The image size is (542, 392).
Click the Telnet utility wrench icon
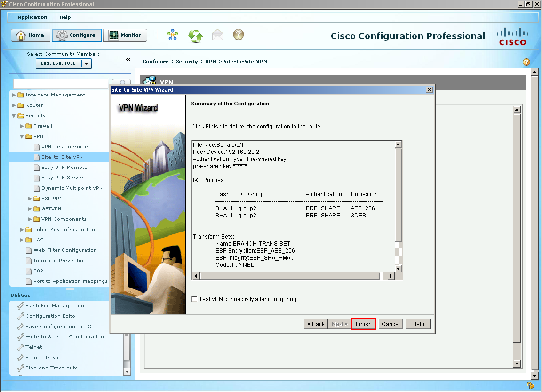pos(21,347)
